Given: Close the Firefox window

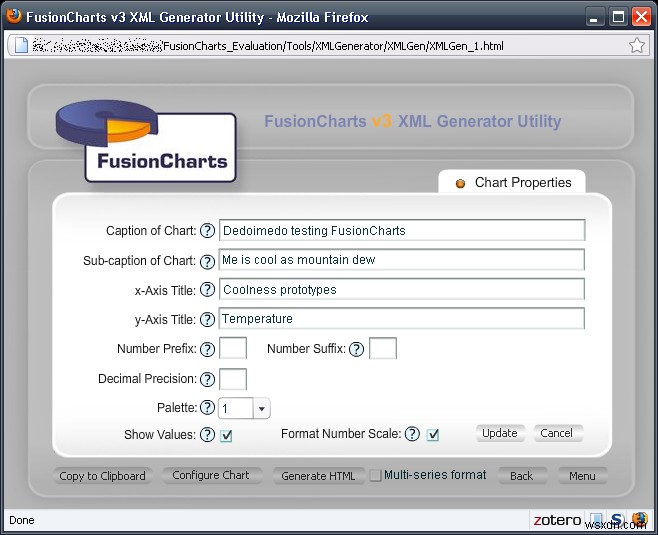Looking at the screenshot, I should [x=642, y=17].
